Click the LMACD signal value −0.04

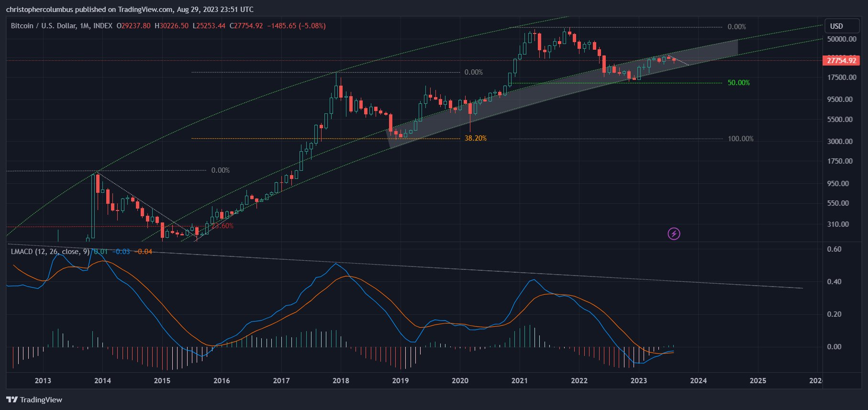(144, 251)
